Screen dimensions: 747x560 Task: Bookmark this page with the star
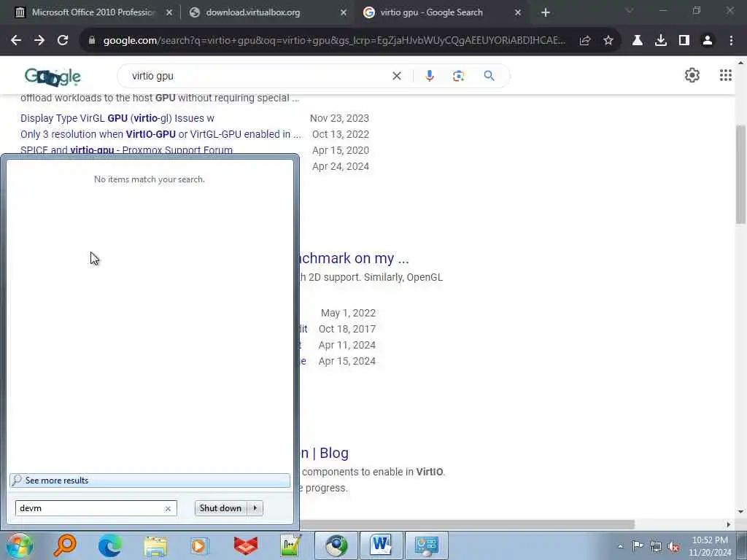(608, 41)
